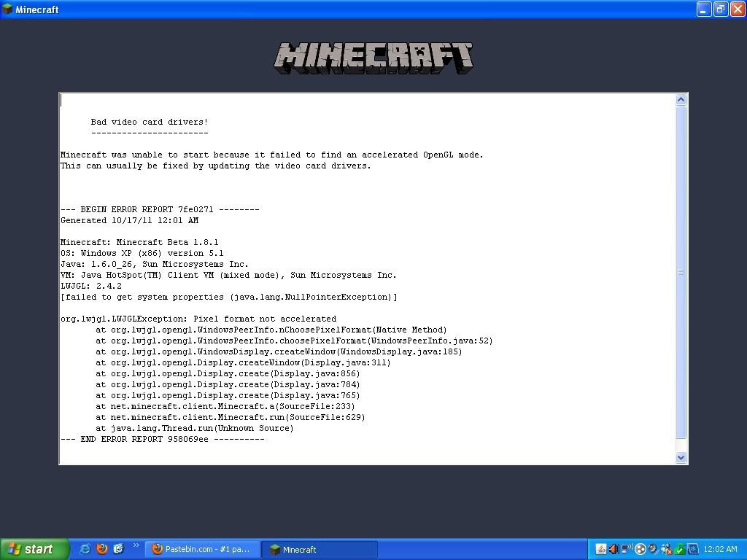747x560 pixels.
Task: Click 'WindowsPeerInfo.nChoosePixelFormat(Native Method)' stack line
Action: pyautogui.click(x=271, y=330)
